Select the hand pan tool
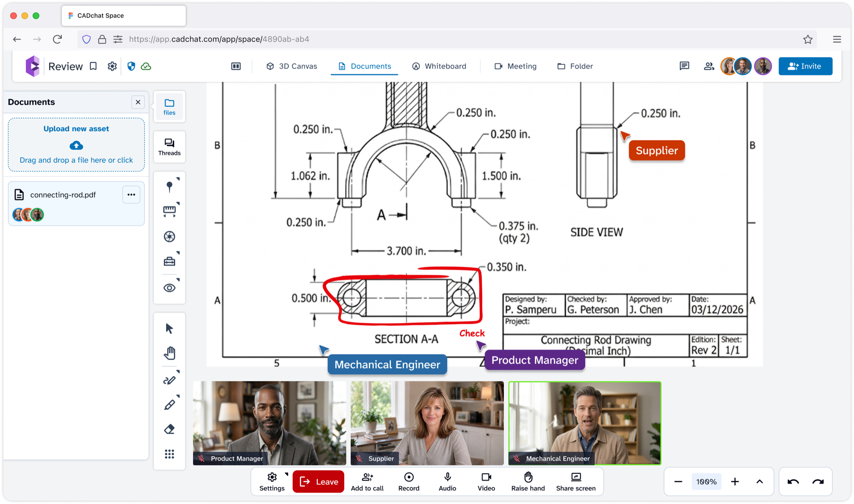854x504 pixels. coord(170,353)
